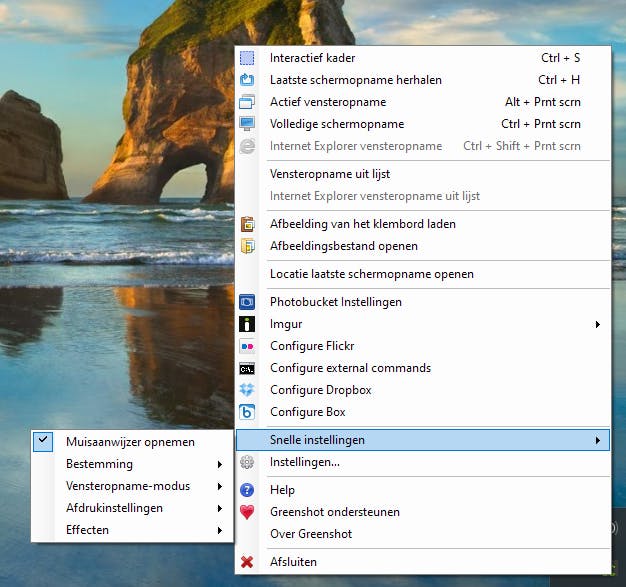The height and width of the screenshot is (587, 626).
Task: Select Configure Box
Action: pos(423,412)
